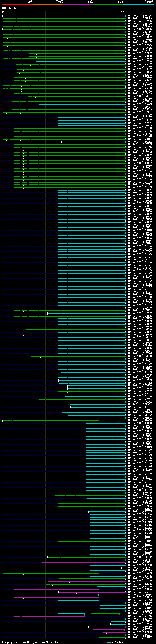Image resolution: width=156 pixels, height=644 pixels.
Task: Open hit UniRef100_Q6PV95
Action: click(x=140, y=21)
